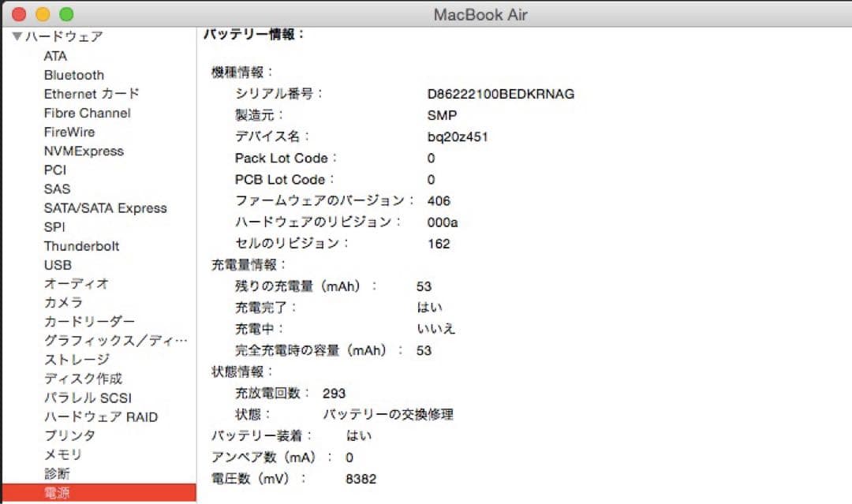Select プリンタ in the sidebar
This screenshot has height=504, width=852.
69,435
